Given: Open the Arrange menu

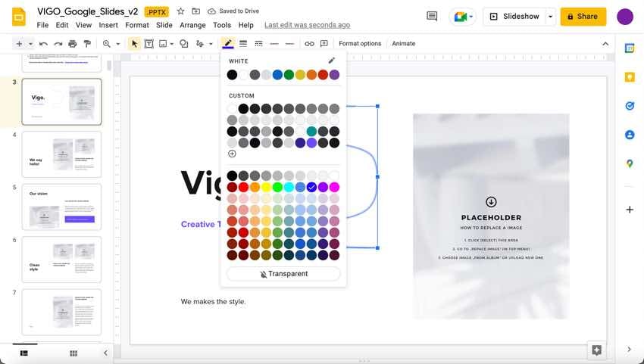Looking at the screenshot, I should [x=192, y=25].
